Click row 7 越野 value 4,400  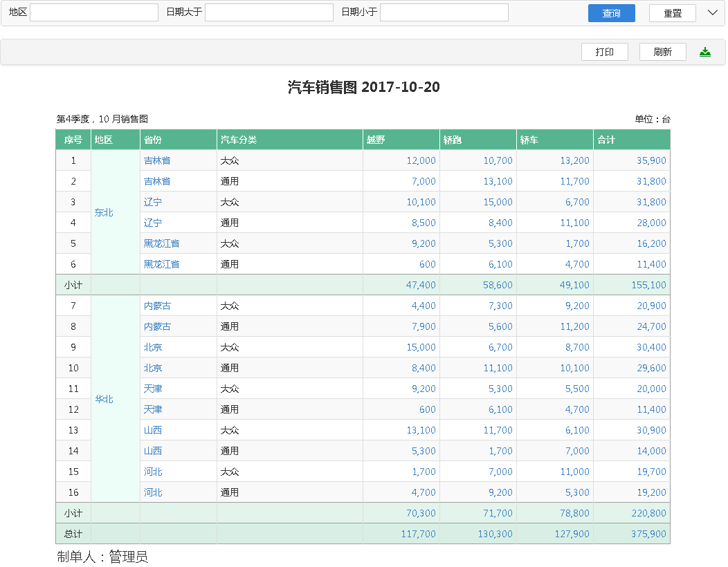(424, 306)
